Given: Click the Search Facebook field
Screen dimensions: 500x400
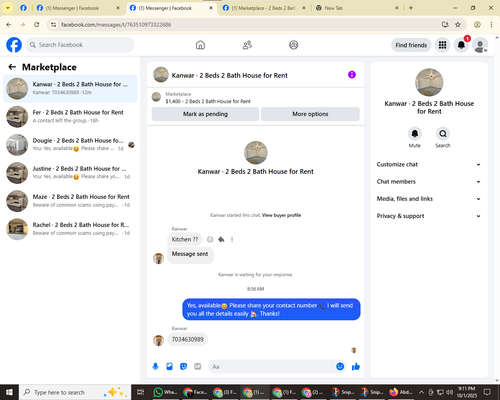Looking at the screenshot, I should coord(80,45).
